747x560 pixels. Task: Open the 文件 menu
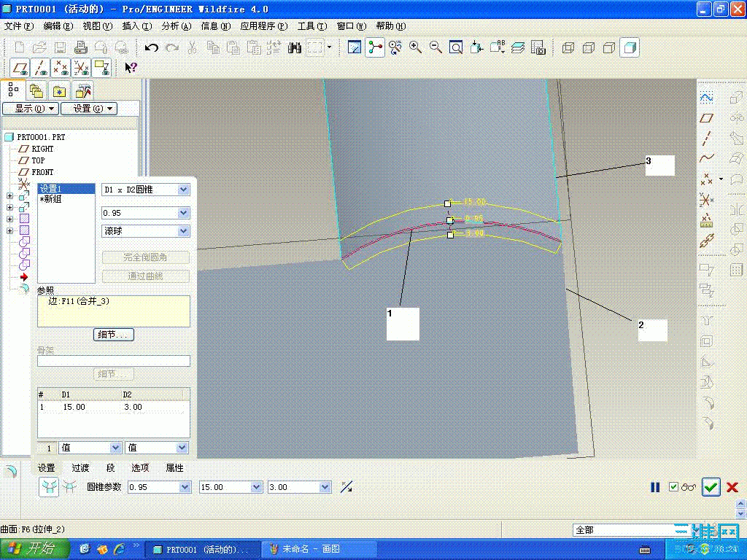pyautogui.click(x=19, y=26)
